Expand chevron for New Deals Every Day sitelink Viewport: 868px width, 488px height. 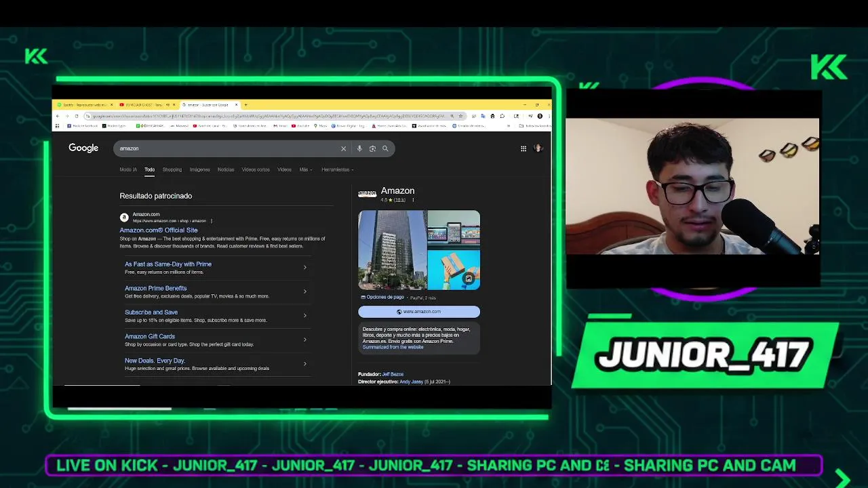(x=304, y=364)
